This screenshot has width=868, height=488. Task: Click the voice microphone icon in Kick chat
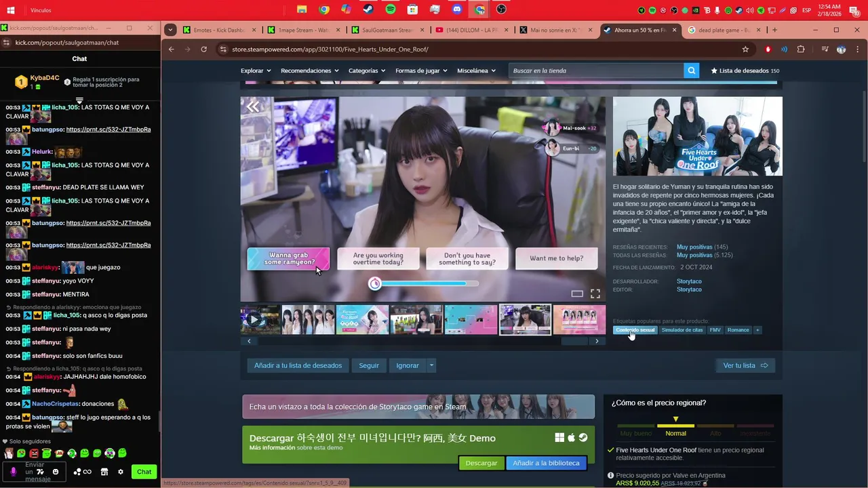[14, 472]
